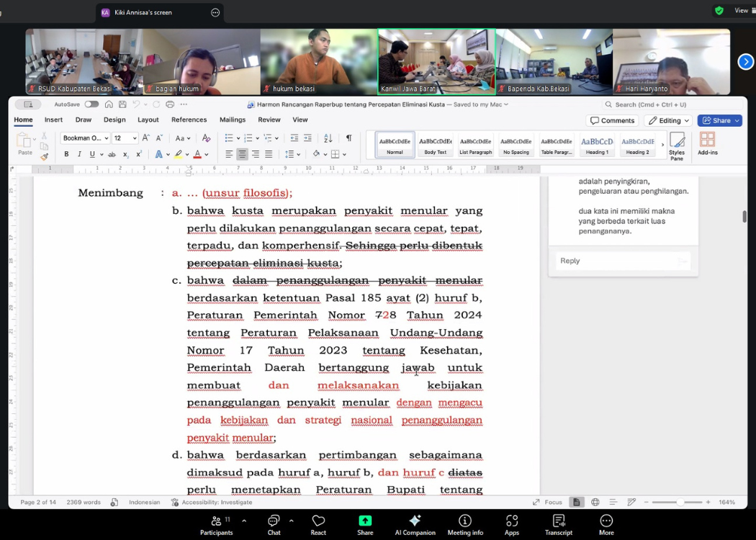Show paragraph marks with the pilcrow icon
Viewport: 756px width, 540px height.
click(348, 138)
